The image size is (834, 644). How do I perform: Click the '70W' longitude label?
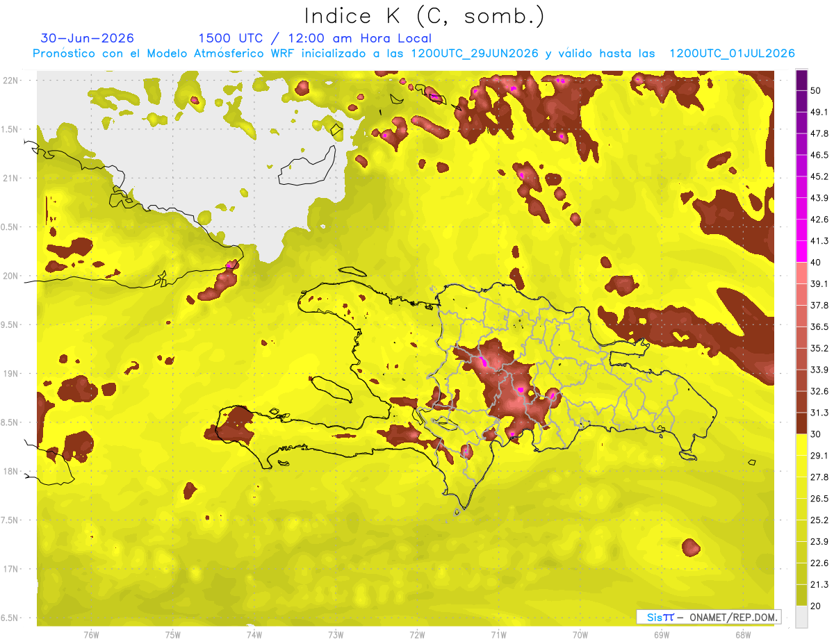tap(580, 635)
